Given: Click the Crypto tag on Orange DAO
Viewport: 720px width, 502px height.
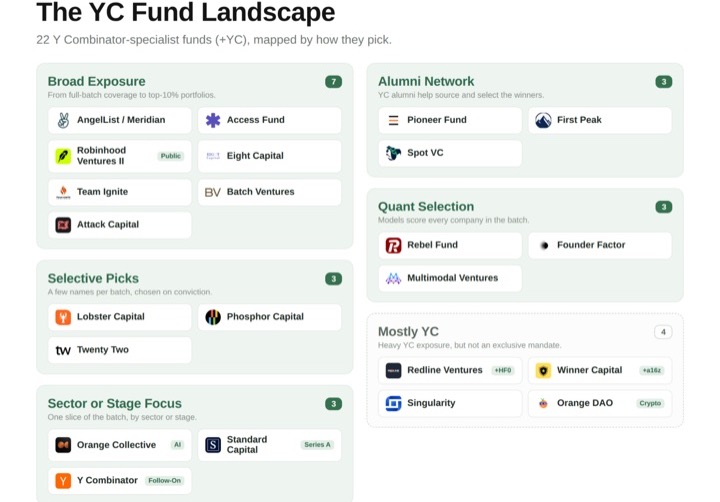Looking at the screenshot, I should [x=650, y=403].
